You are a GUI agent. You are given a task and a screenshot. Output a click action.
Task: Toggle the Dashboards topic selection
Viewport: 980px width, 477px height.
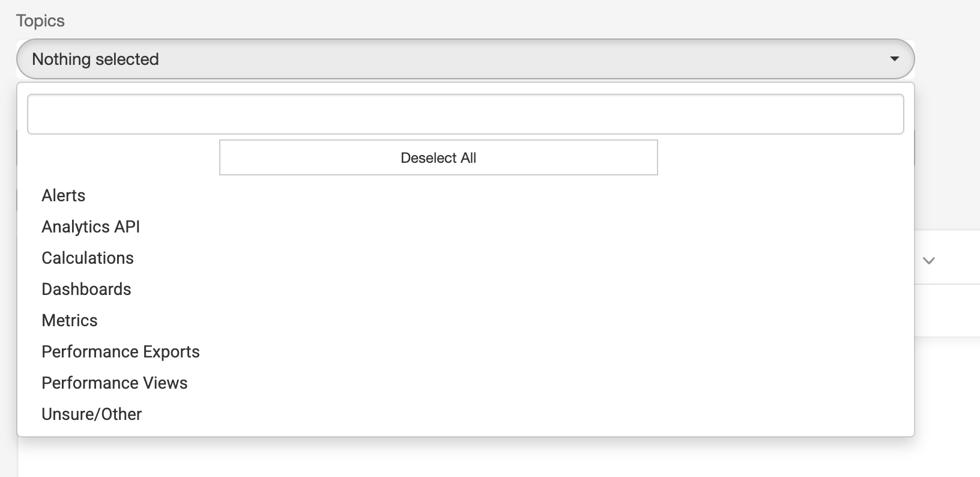(86, 290)
